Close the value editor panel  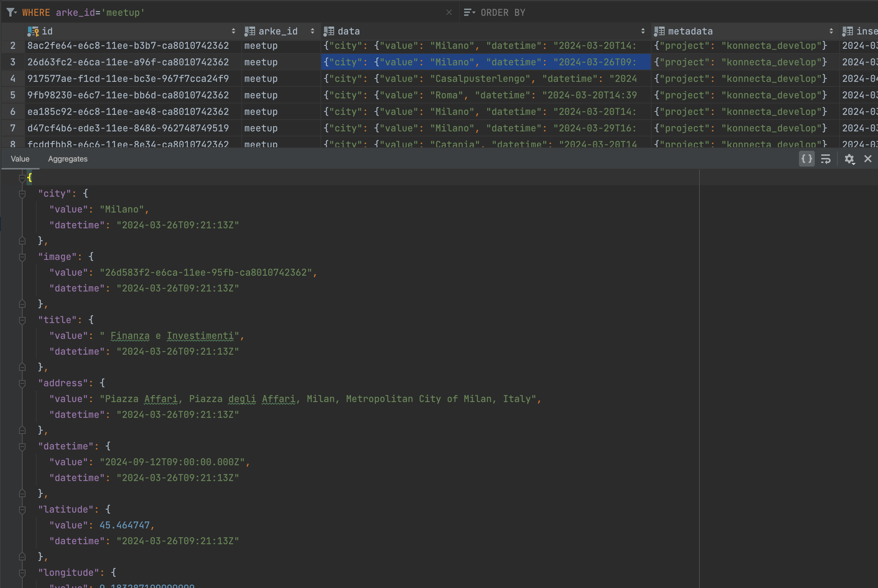coord(868,159)
